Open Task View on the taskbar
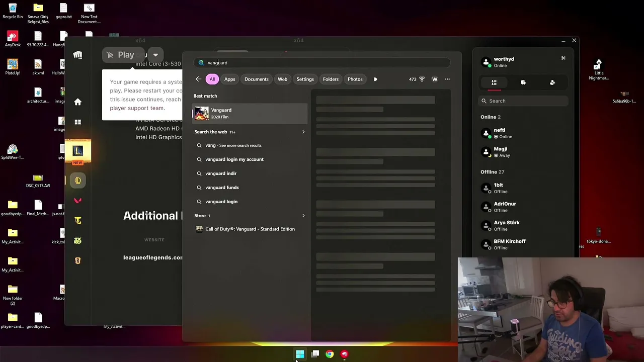This screenshot has width=644, height=362. click(315, 354)
